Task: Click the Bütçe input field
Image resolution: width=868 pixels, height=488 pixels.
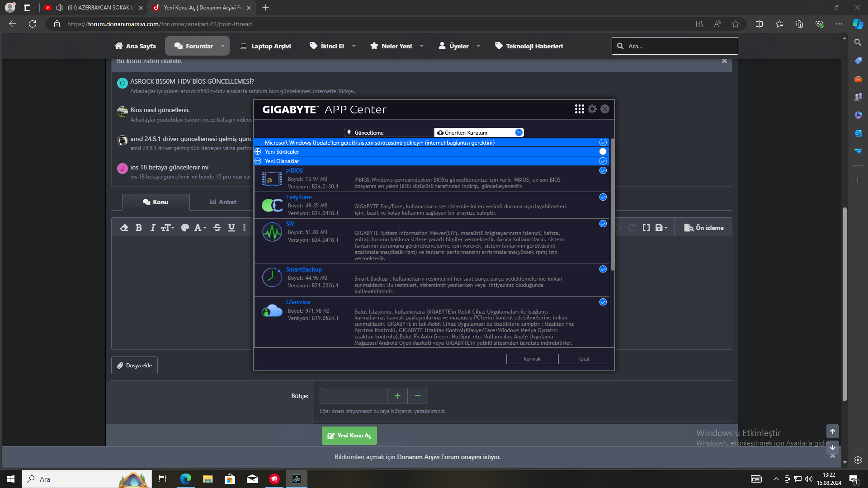Action: [x=354, y=396]
